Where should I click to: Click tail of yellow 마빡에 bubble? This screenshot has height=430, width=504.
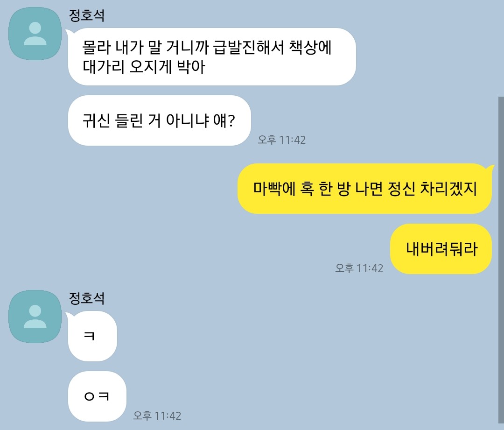point(490,168)
